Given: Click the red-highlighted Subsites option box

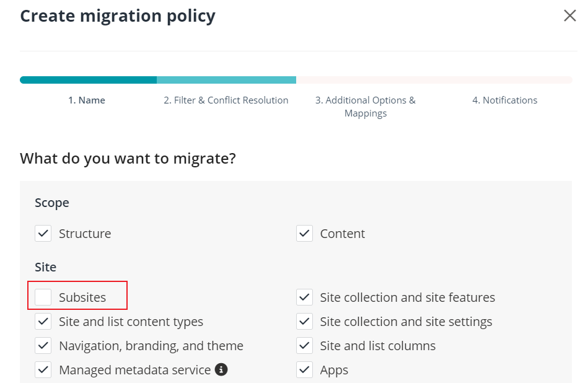Looking at the screenshot, I should pyautogui.click(x=77, y=297).
